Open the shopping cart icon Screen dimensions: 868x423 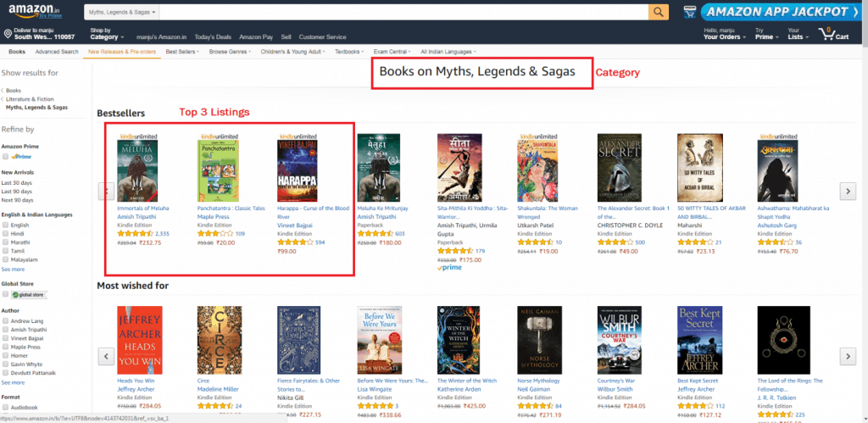[834, 34]
